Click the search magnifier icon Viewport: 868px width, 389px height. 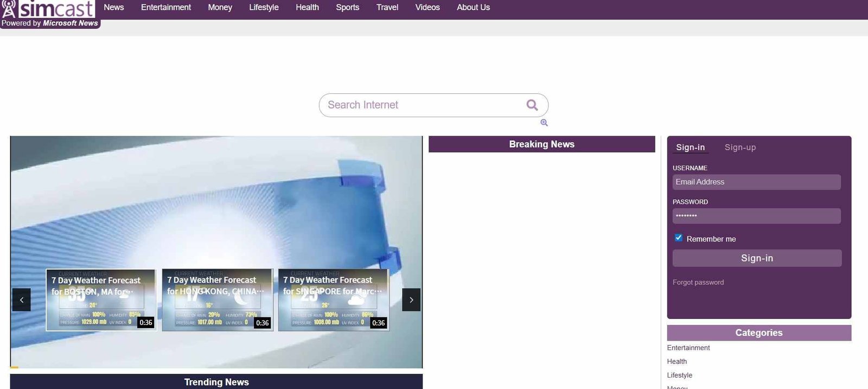click(532, 105)
